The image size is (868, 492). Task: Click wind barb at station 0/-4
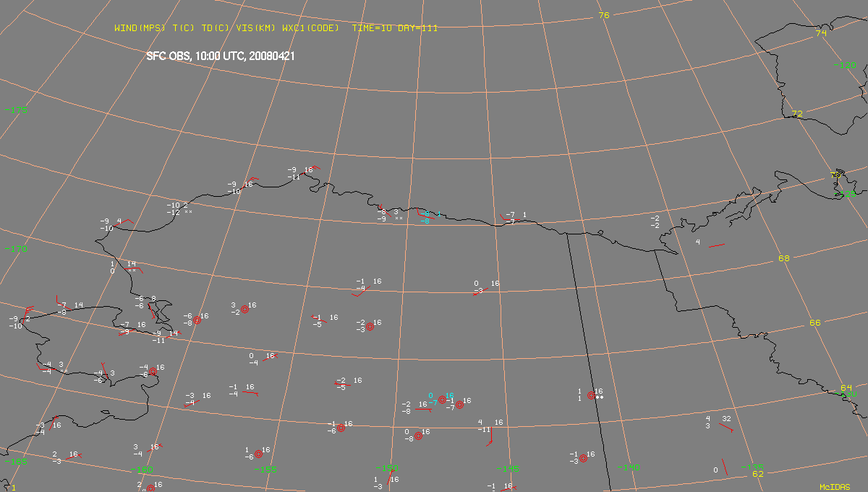[x=268, y=357]
